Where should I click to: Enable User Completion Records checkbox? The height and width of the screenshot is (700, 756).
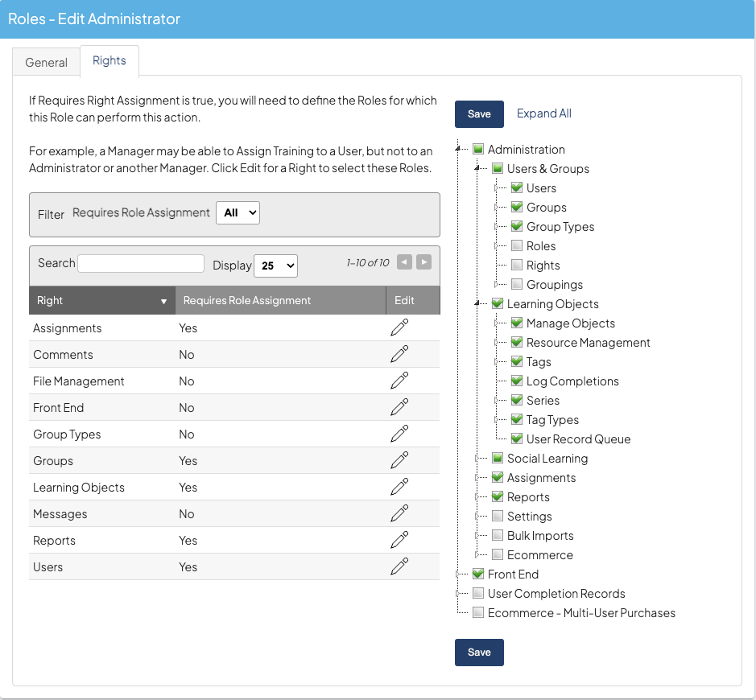pyautogui.click(x=478, y=593)
